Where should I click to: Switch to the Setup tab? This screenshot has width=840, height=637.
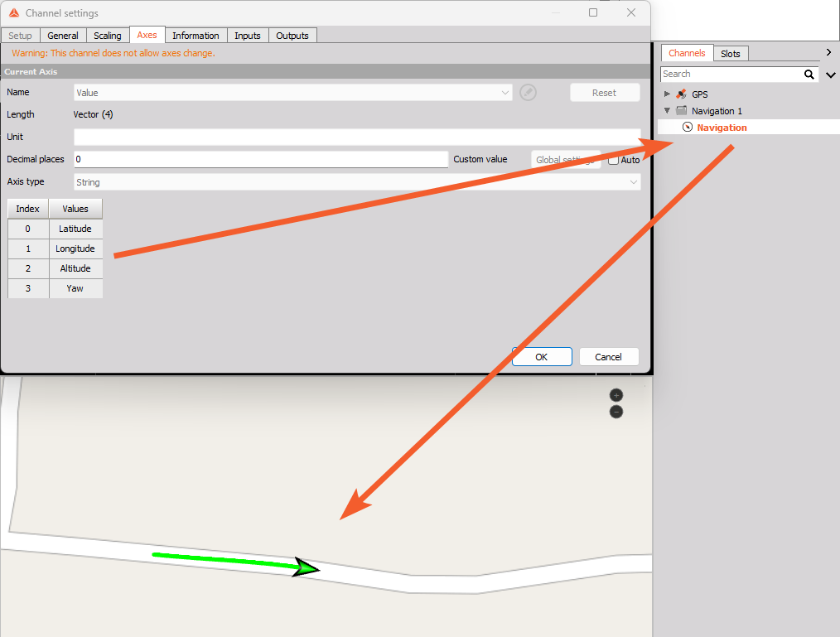point(20,36)
